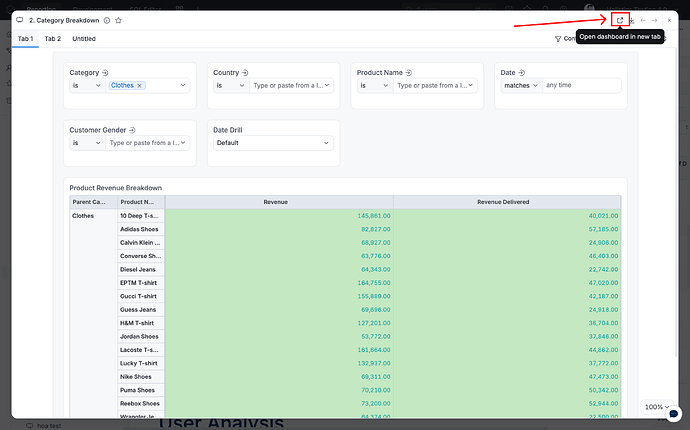Click the download icon in modal header
This screenshot has height=430, width=690.
coord(632,20)
